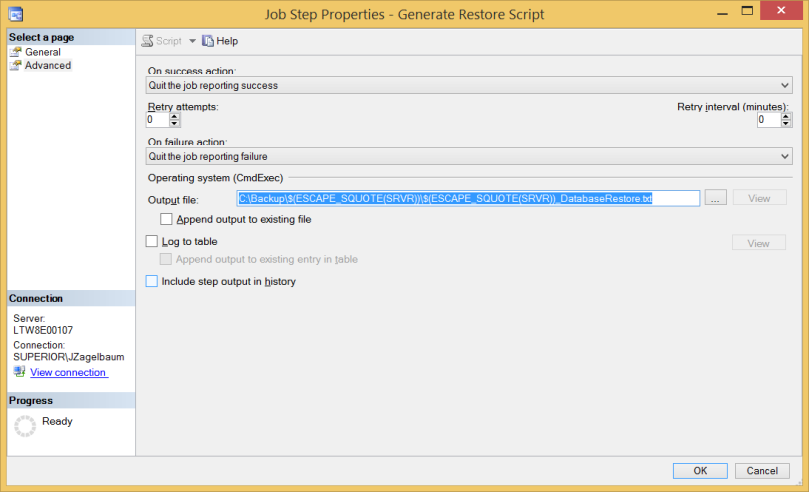This screenshot has height=492, width=809.
Task: Browse for output file with ellipsis button
Action: pos(715,198)
